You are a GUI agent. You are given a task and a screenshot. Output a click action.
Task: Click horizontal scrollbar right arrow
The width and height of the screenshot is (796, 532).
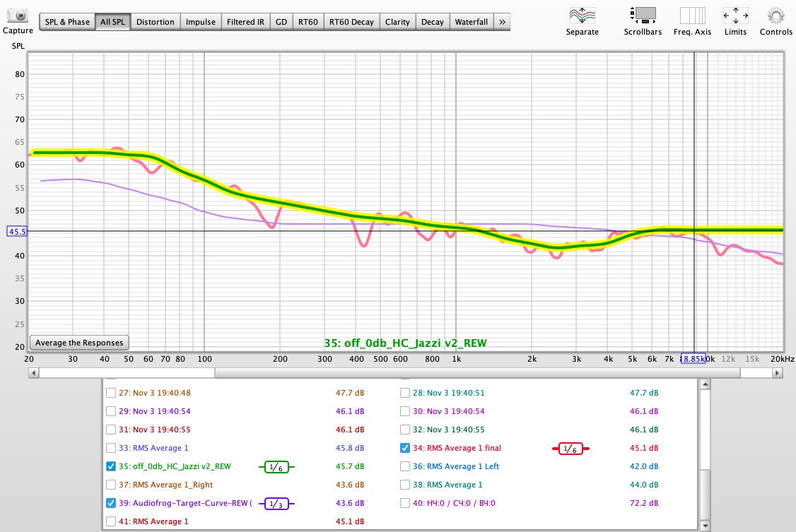coord(777,373)
